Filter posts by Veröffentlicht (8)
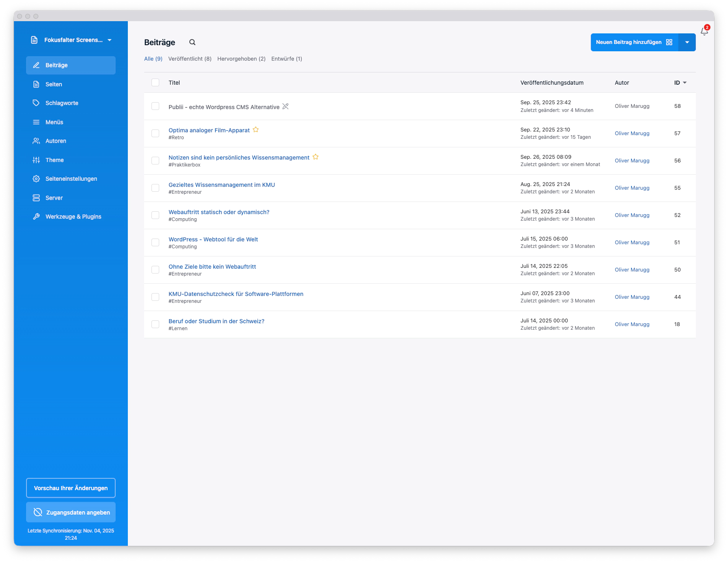The width and height of the screenshot is (728, 563). [x=190, y=59]
